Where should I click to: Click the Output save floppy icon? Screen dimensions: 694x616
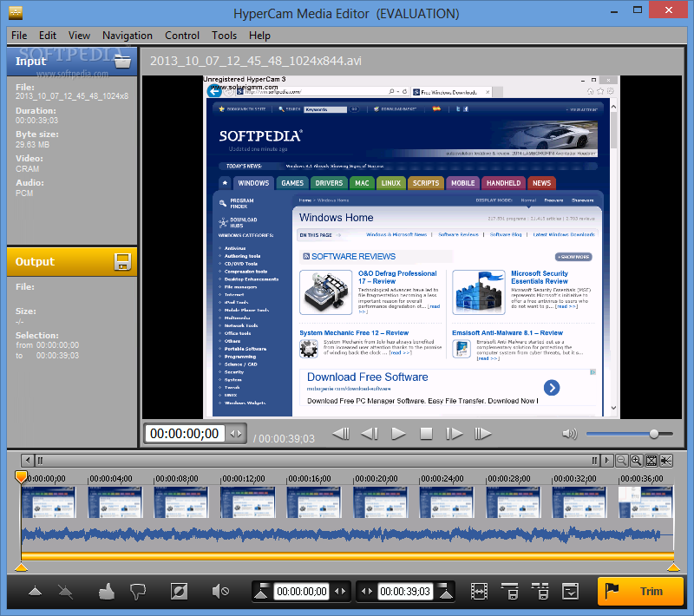(x=122, y=261)
